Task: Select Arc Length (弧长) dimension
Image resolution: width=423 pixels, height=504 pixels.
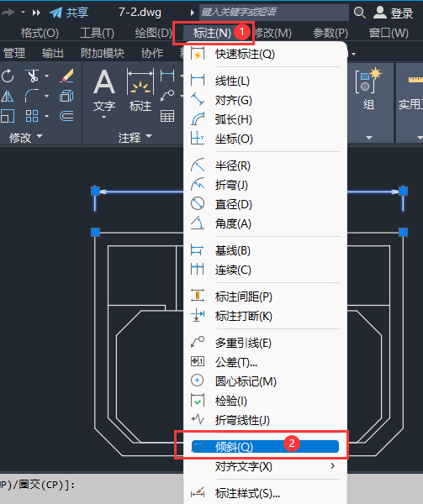Action: click(265, 119)
